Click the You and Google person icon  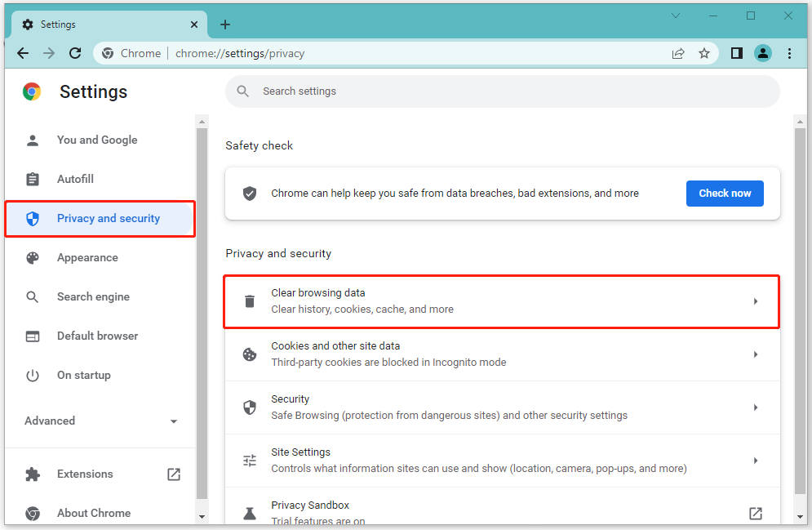pos(33,140)
